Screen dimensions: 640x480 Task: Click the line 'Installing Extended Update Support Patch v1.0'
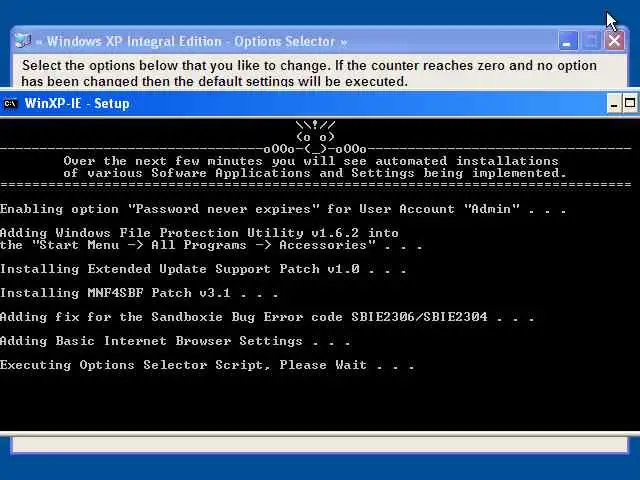(203, 269)
